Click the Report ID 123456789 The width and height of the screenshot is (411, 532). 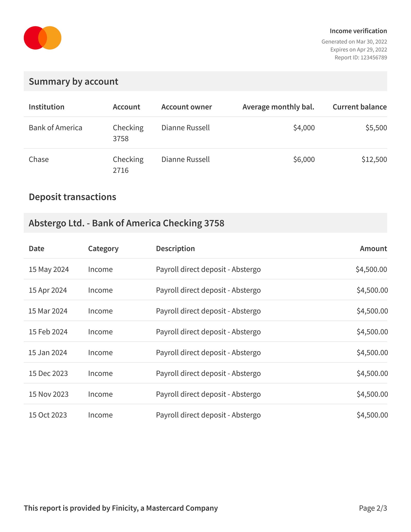point(361,58)
